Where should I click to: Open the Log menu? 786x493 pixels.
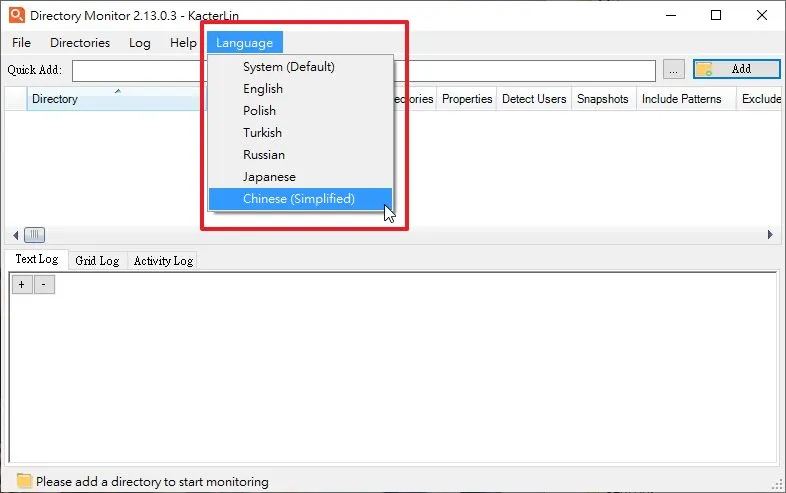139,43
